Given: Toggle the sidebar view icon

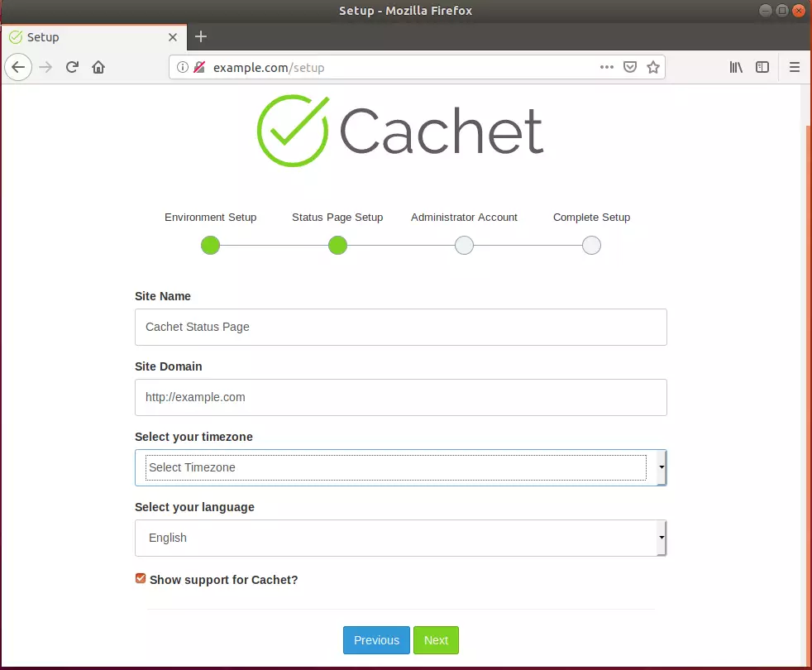Looking at the screenshot, I should 762,67.
